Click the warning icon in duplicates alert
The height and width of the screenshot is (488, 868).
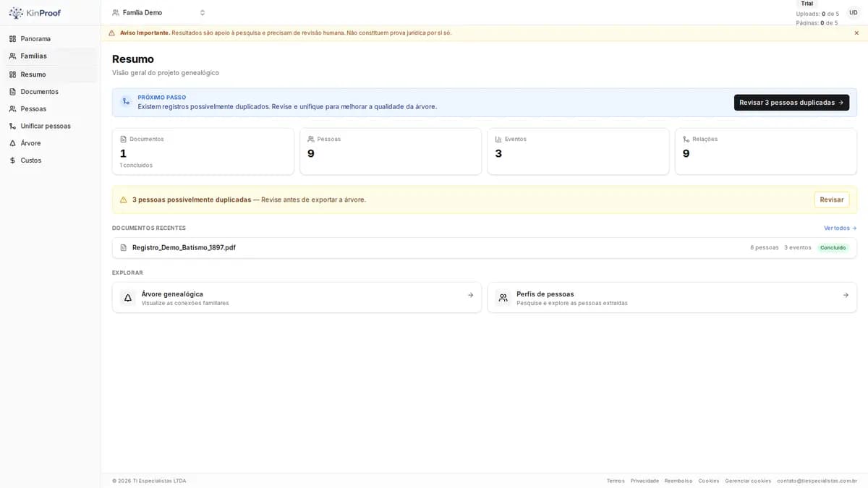[x=123, y=200]
